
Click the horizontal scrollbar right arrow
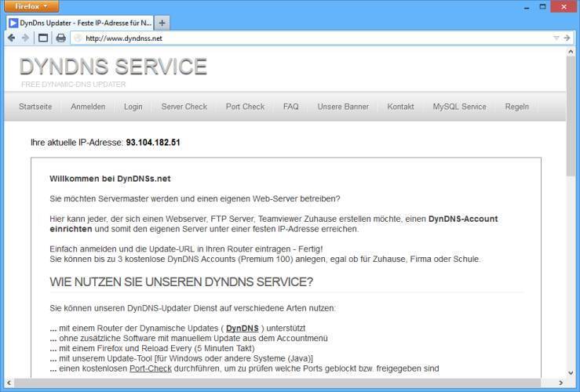(561, 383)
